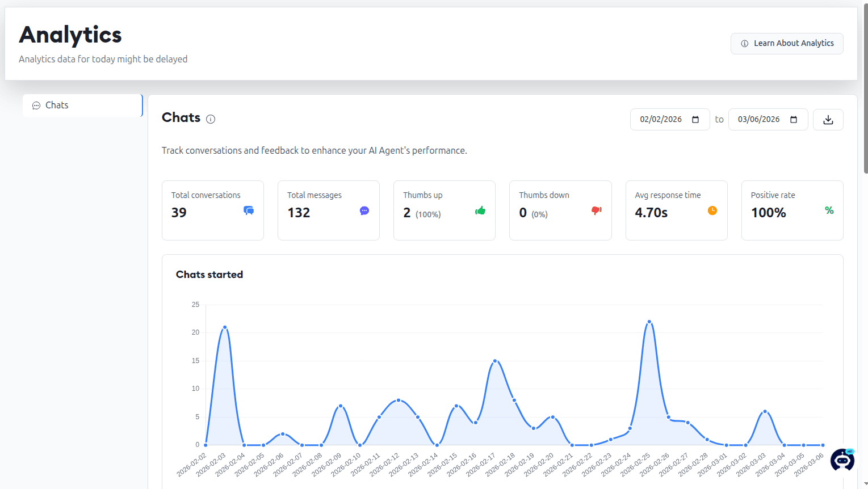Click the red thumbs down icon
The image size is (868, 489).
click(596, 210)
